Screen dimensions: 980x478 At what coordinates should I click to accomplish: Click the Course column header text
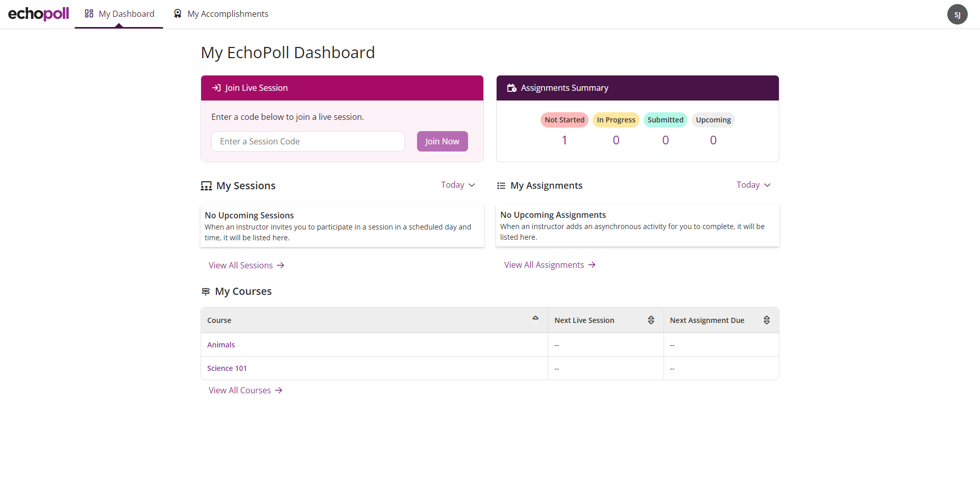click(219, 320)
